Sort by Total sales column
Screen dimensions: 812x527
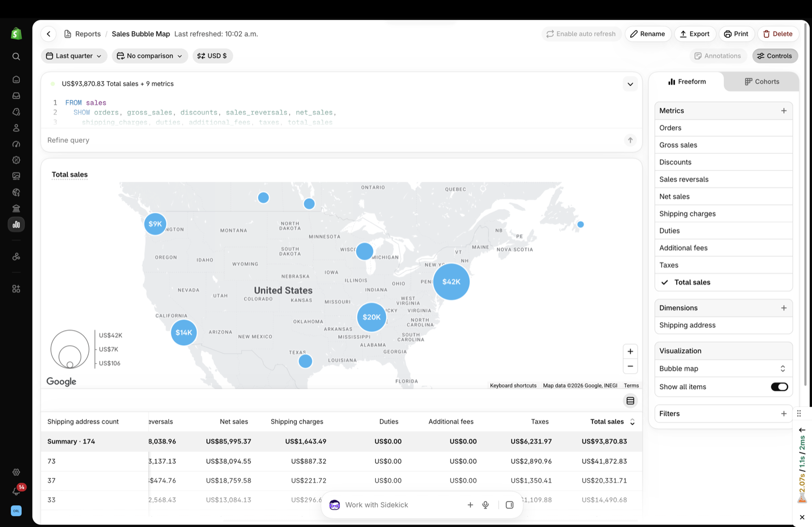[x=612, y=422]
